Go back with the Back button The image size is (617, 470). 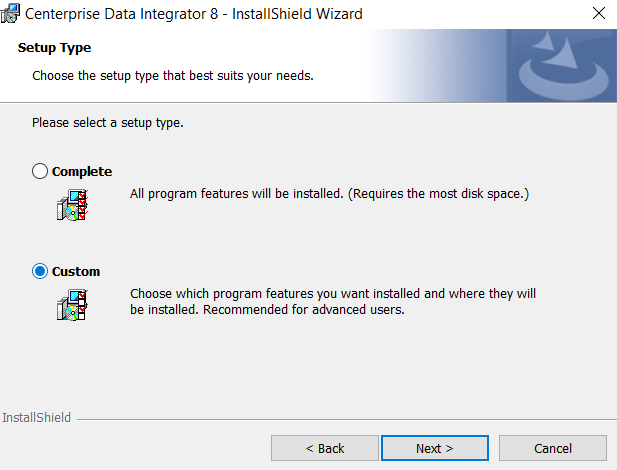pyautogui.click(x=325, y=448)
